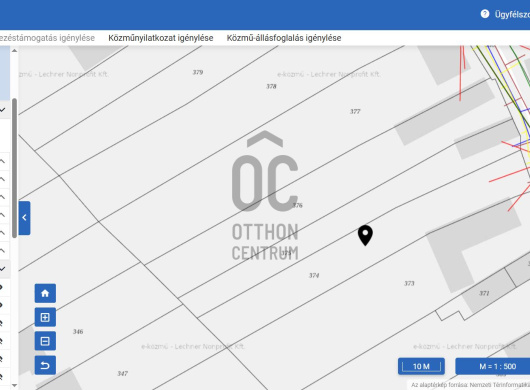Click the scroll-up arrow of left panel
This screenshot has height=390, width=530.
click(x=14, y=51)
